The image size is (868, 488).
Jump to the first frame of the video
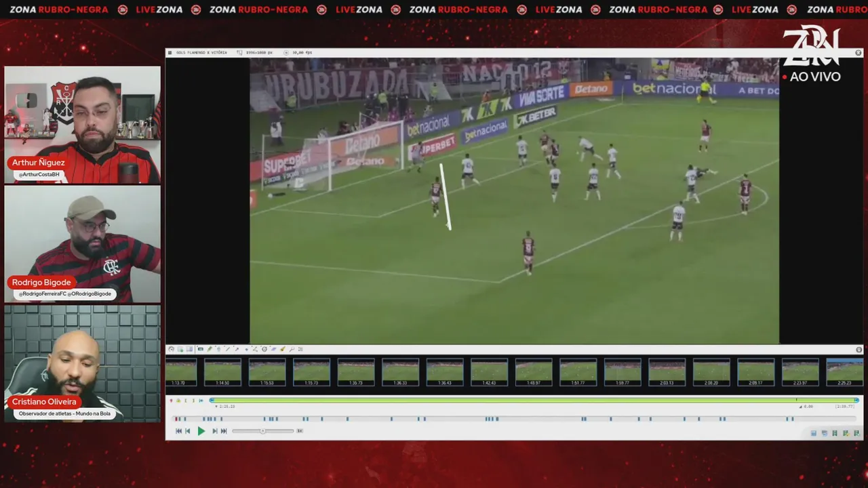[x=178, y=431]
